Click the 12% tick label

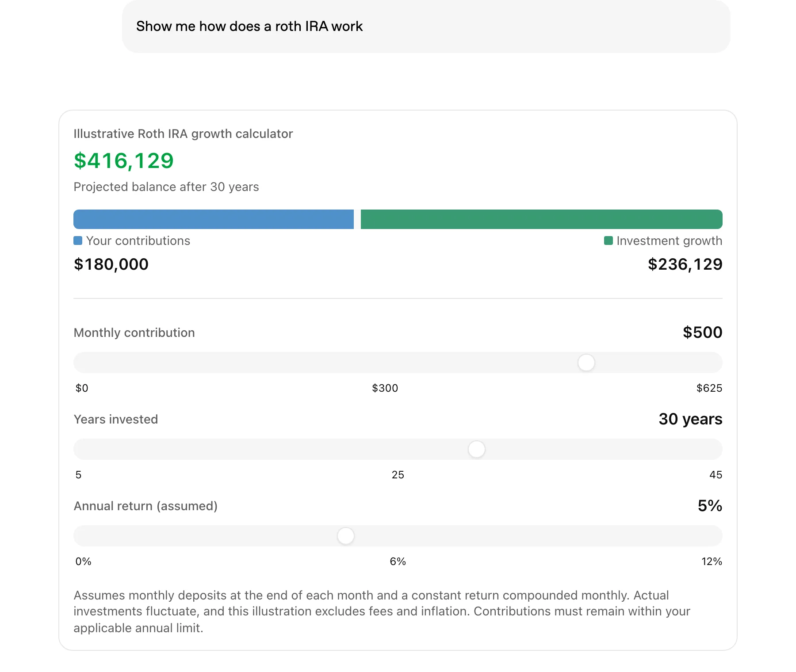click(x=712, y=561)
